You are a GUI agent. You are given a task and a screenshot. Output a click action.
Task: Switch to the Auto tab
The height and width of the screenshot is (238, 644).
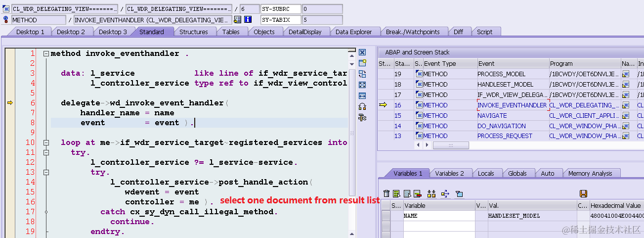pyautogui.click(x=548, y=173)
